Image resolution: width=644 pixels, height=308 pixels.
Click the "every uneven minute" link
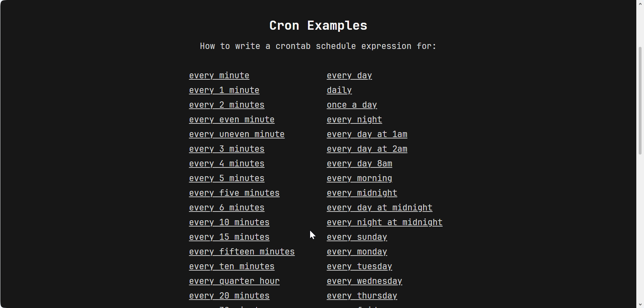click(x=237, y=134)
